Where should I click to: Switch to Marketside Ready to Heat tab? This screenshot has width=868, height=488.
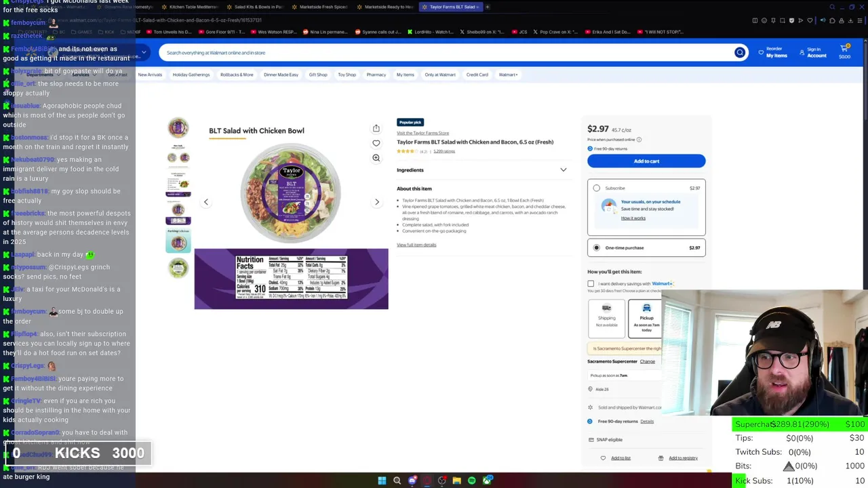coord(385,7)
